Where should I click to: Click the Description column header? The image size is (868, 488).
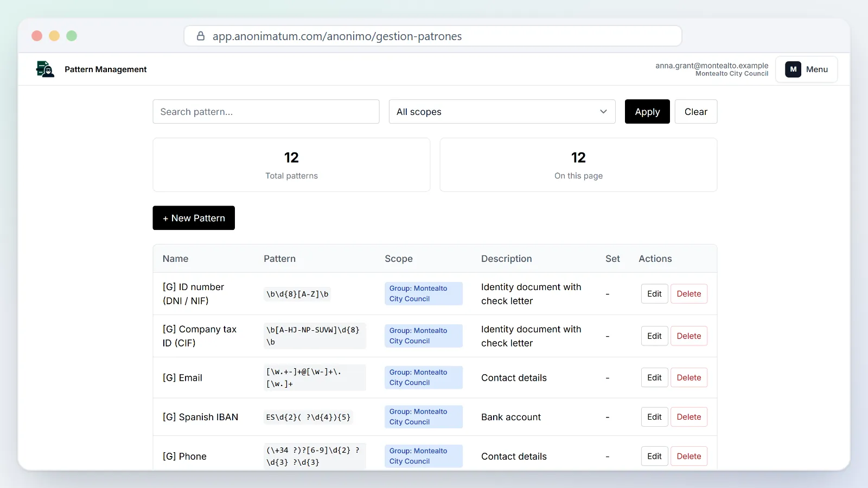click(x=506, y=259)
